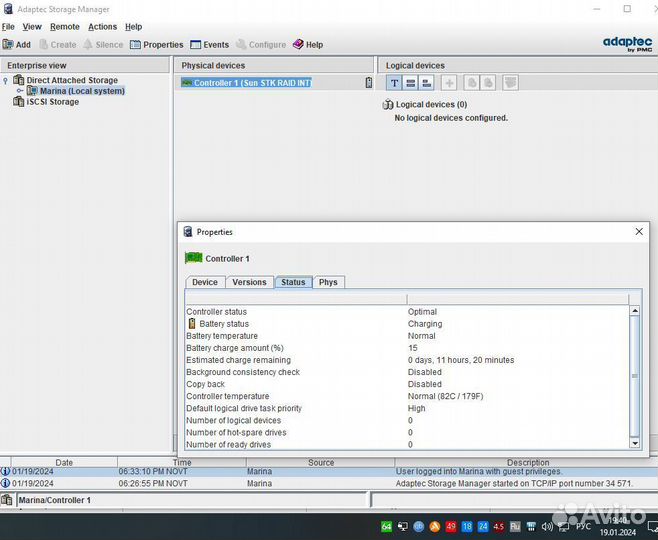Click the status bar icon beside Marina/Controller 1
This screenshot has width=658, height=540.
[x=7, y=500]
